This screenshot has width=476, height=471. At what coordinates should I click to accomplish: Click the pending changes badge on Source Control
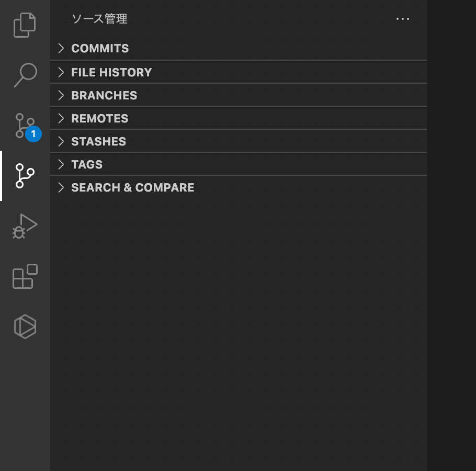(x=33, y=134)
